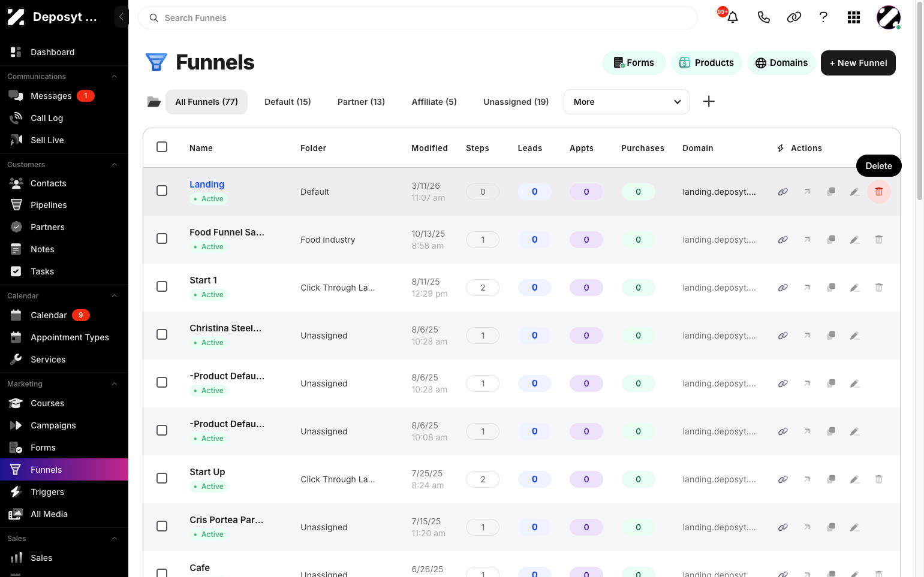Viewport: 924px width, 577px height.
Task: Edit the Christina Steel funnel with pencil
Action: [x=854, y=336]
